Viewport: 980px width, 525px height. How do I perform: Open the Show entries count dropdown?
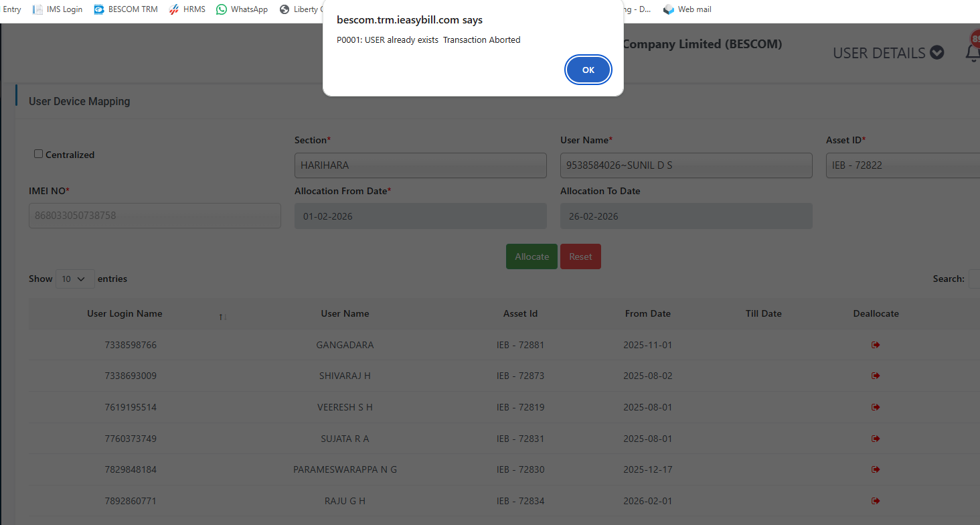pyautogui.click(x=74, y=279)
